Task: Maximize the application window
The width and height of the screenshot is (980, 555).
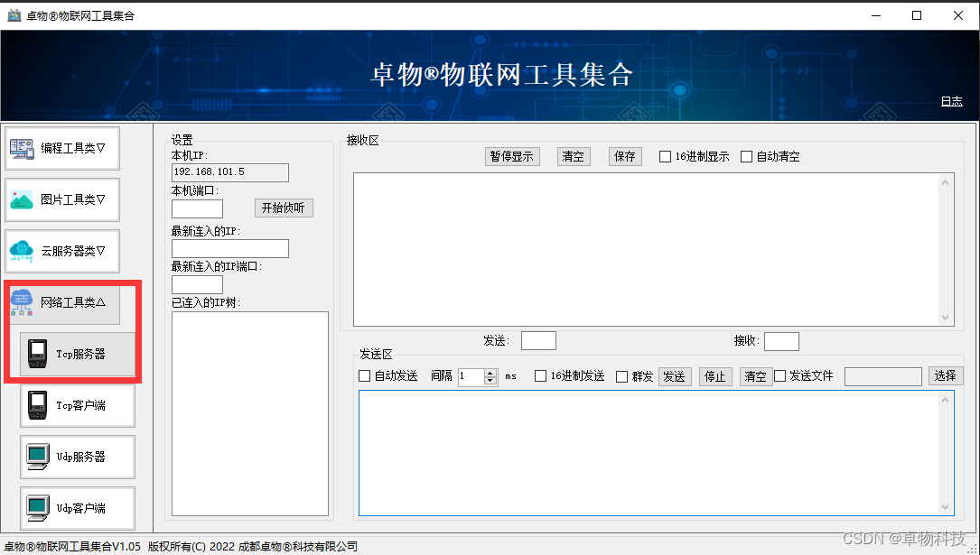Action: click(x=917, y=15)
